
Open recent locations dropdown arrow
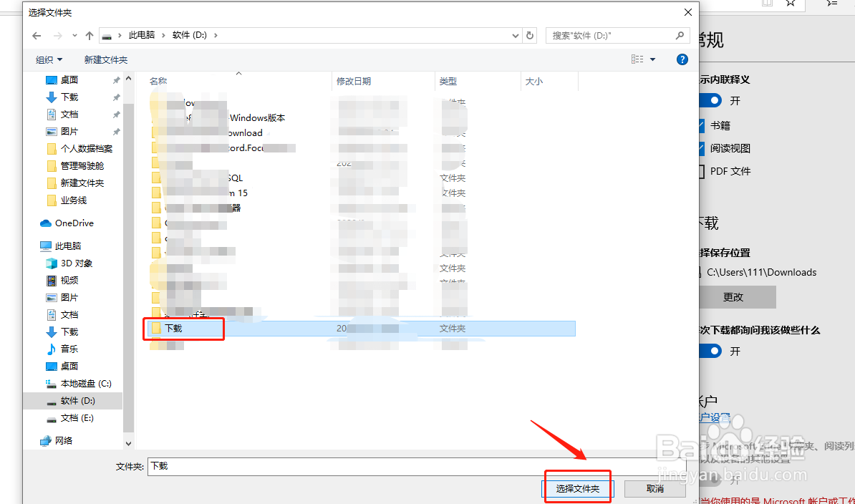tap(74, 35)
